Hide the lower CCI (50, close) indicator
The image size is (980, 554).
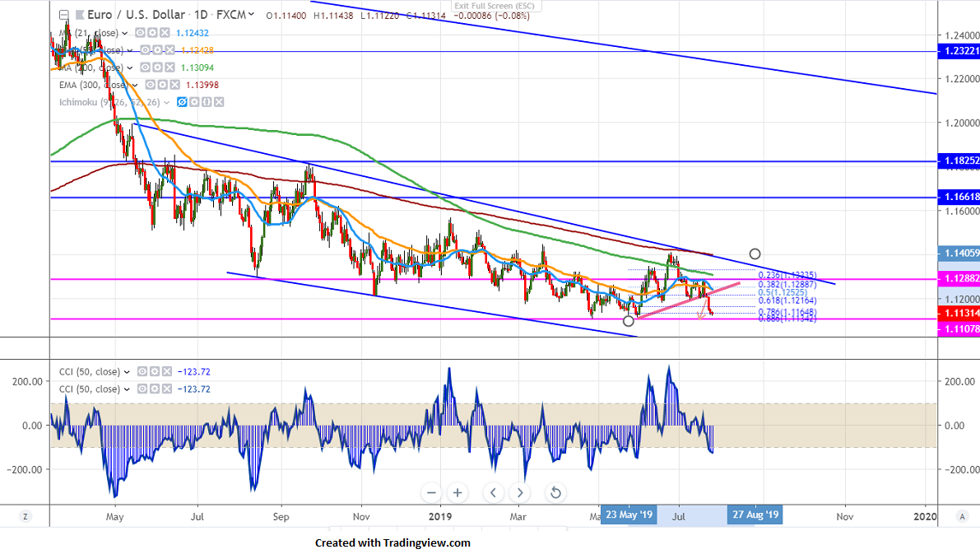[x=142, y=389]
